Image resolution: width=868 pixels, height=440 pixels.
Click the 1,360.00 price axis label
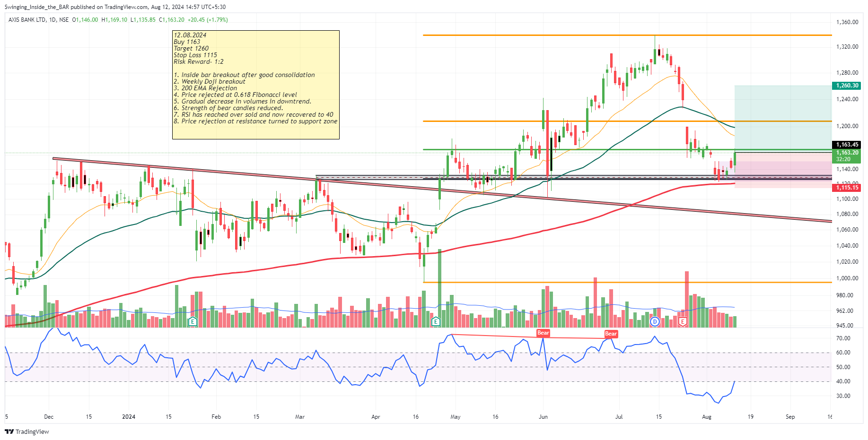tap(847, 22)
